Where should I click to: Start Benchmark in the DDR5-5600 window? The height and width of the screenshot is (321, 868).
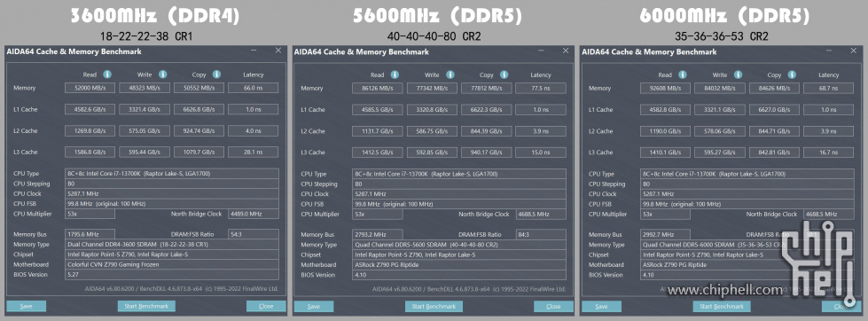click(434, 307)
